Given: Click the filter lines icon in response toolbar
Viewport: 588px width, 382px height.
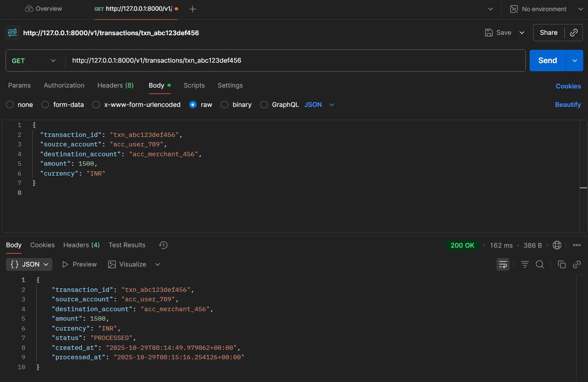Looking at the screenshot, I should point(525,264).
